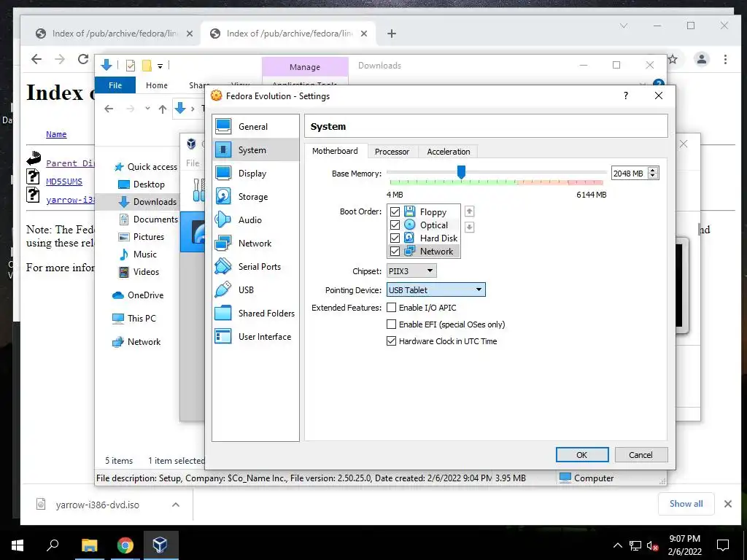Open Quick Access Toolbar customize dropdown

point(160,66)
